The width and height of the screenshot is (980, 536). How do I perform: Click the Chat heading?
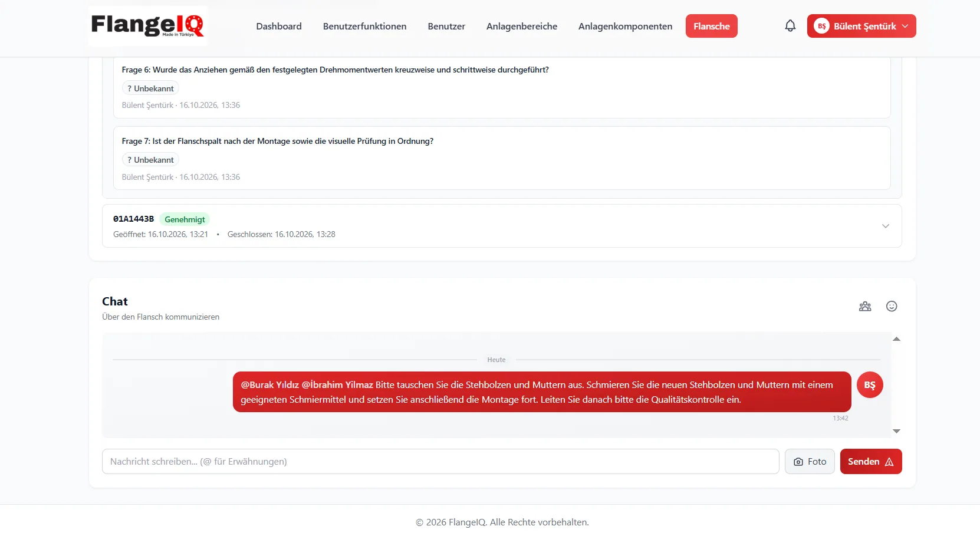[x=115, y=301]
